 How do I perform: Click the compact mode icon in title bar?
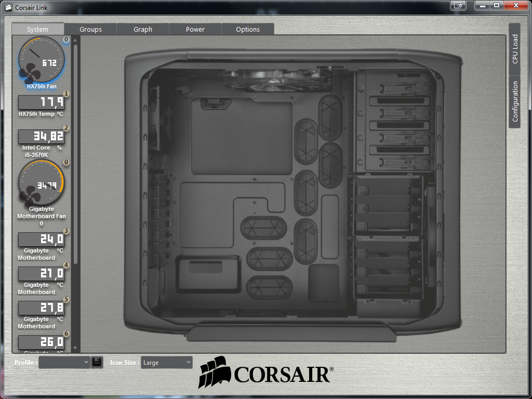(458, 5)
